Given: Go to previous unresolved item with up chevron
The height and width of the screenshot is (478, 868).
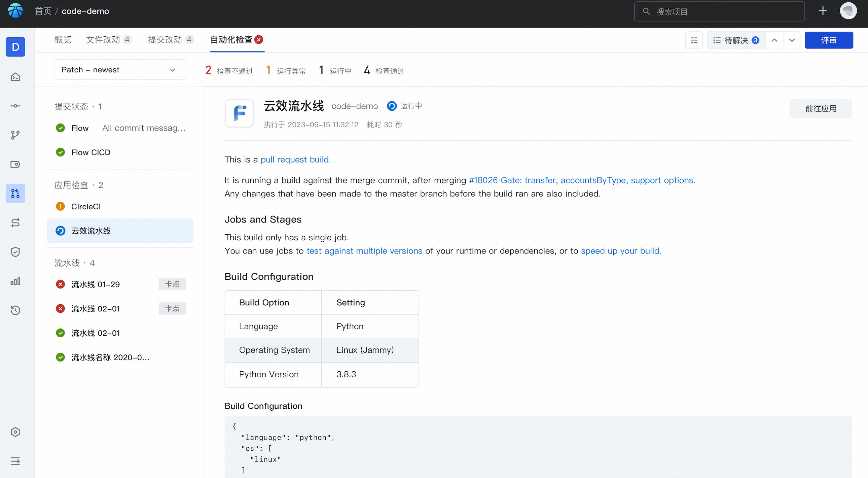Looking at the screenshot, I should click(774, 40).
